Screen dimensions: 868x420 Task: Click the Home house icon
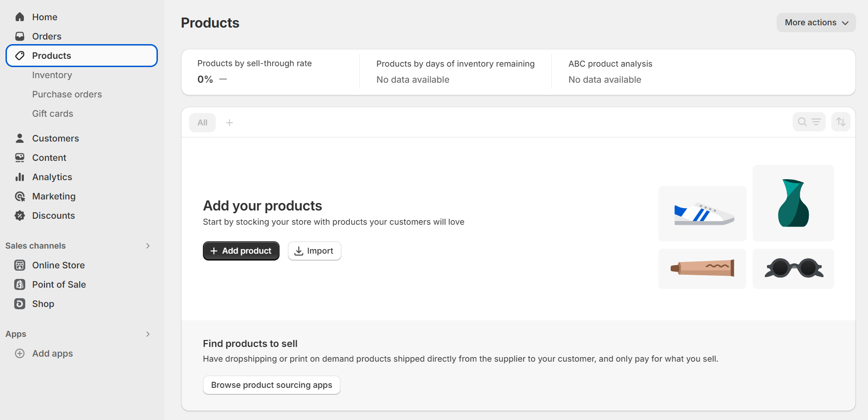tap(20, 17)
